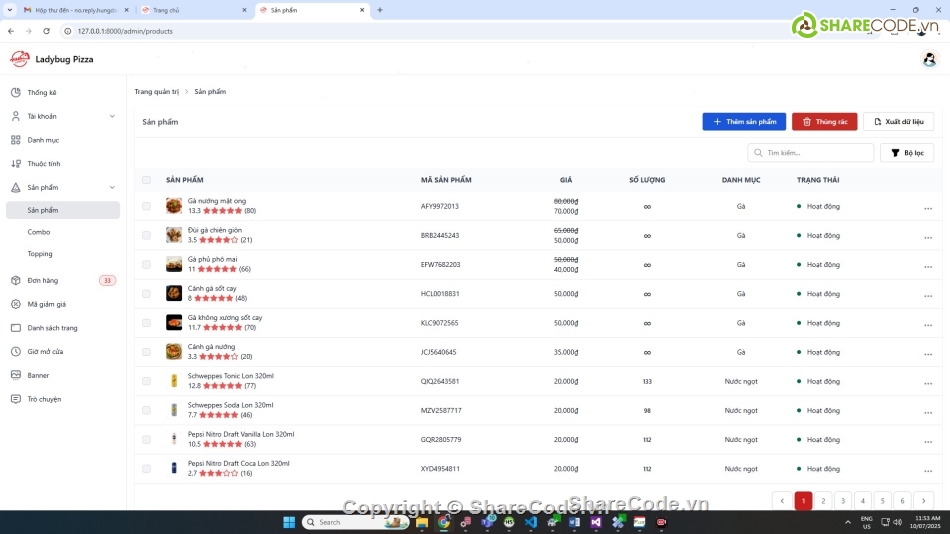Image resolution: width=950 pixels, height=534 pixels.
Task: Open actions menu for Đùi gà chiên giòn
Action: pos(928,237)
